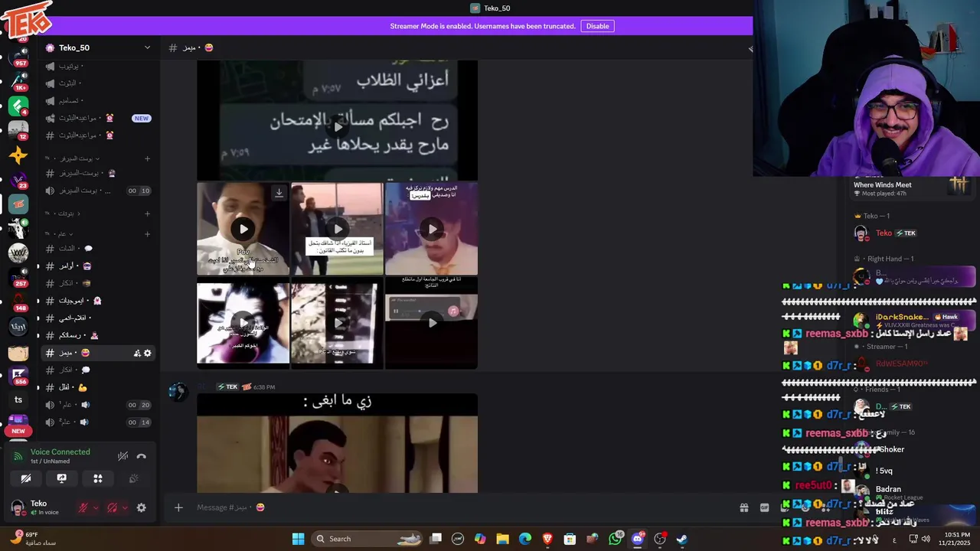Create channel in بثوث category

[x=148, y=214]
